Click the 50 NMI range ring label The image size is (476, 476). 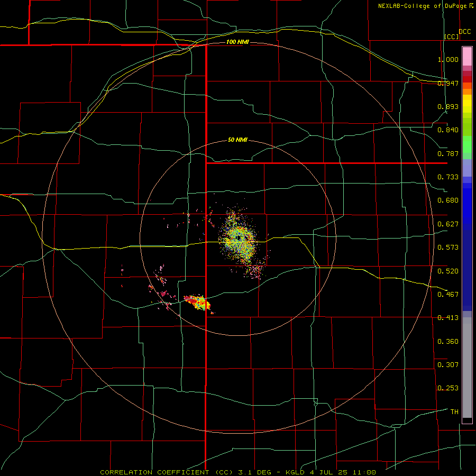click(237, 140)
